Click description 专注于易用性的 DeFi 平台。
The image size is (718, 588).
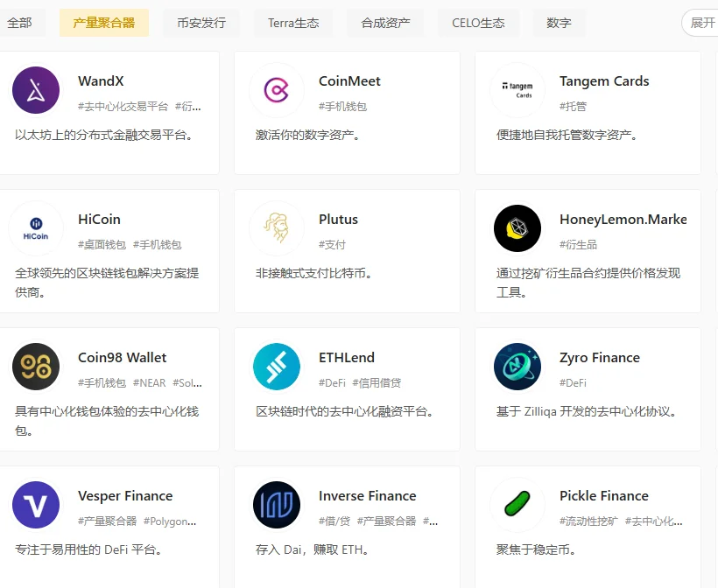click(x=88, y=549)
